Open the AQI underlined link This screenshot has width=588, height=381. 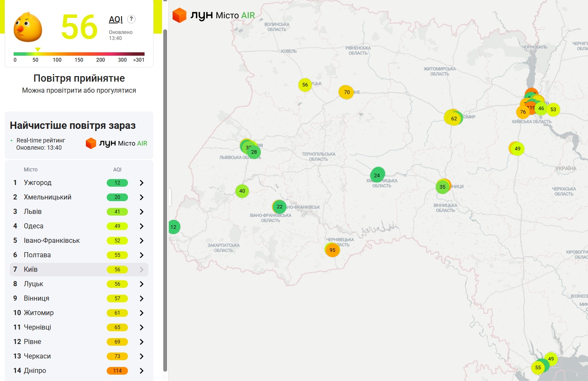tap(116, 20)
